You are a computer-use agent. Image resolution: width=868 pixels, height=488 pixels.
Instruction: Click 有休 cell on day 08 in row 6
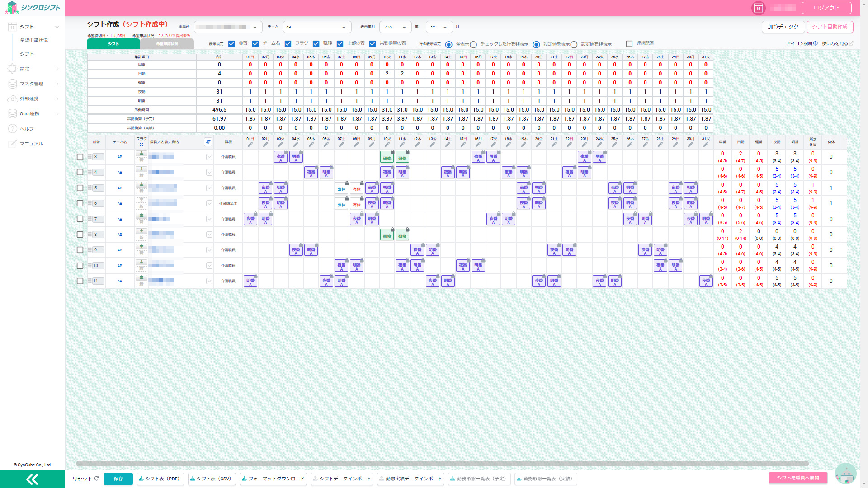357,204
